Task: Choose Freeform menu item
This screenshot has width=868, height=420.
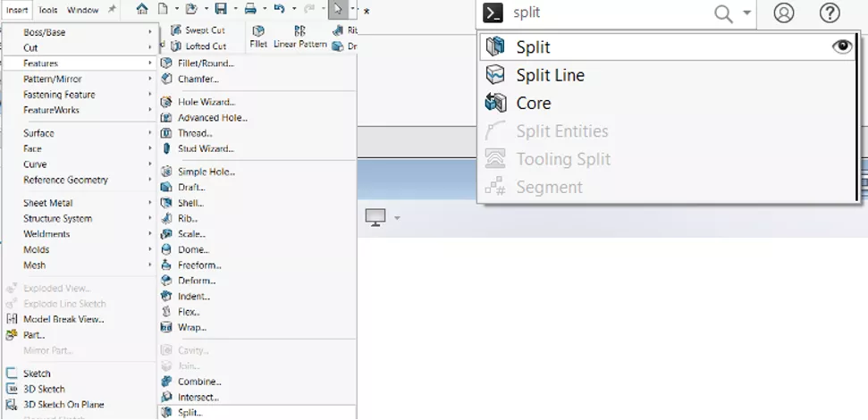Action: pyautogui.click(x=257, y=265)
